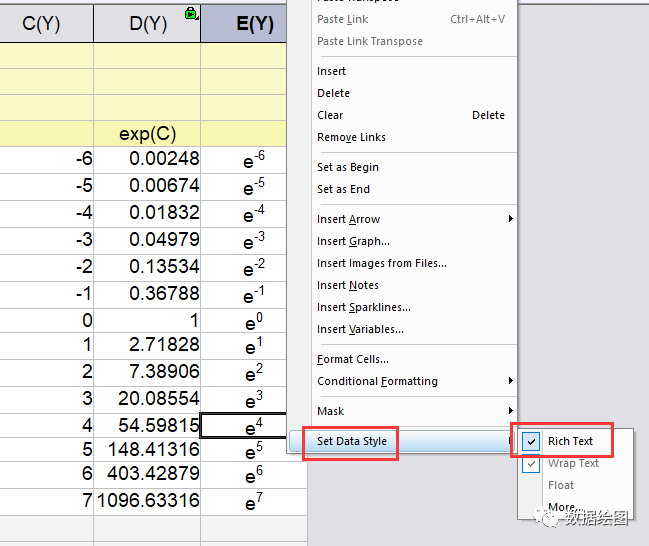The width and height of the screenshot is (649, 546).
Task: Click the -3 value in column C
Action: coord(46,240)
